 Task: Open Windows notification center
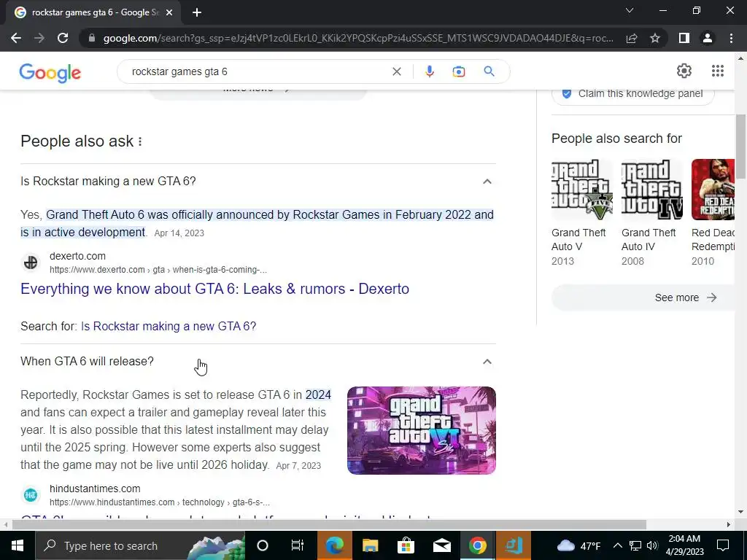pos(723,545)
